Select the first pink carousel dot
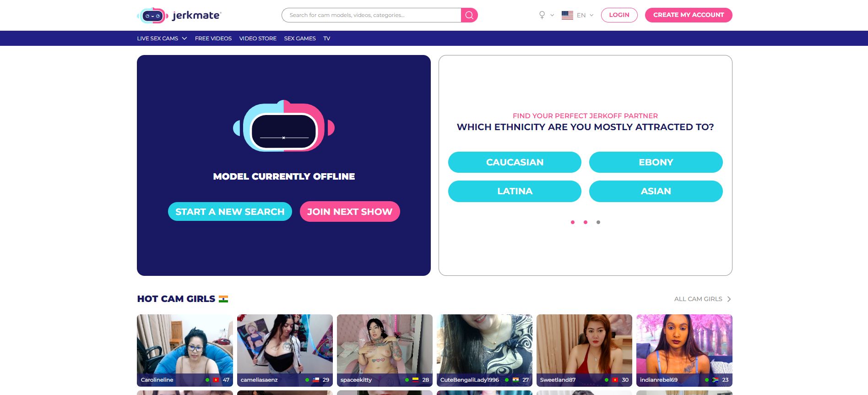 click(x=573, y=222)
